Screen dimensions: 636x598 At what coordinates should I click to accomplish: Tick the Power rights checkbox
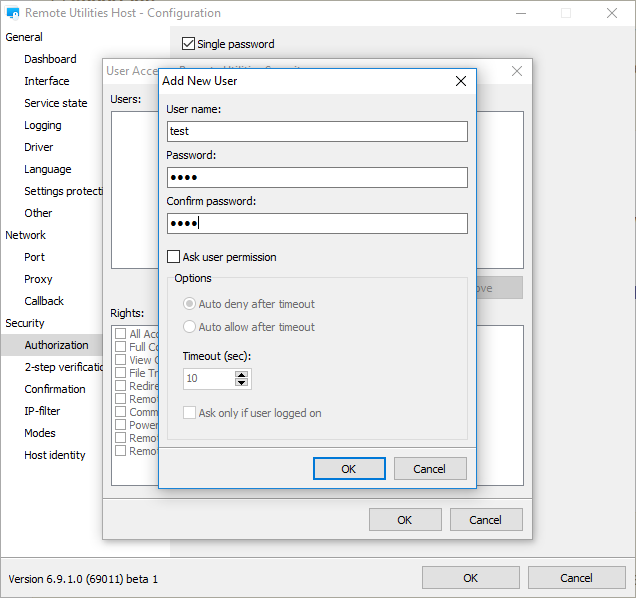click(x=120, y=425)
